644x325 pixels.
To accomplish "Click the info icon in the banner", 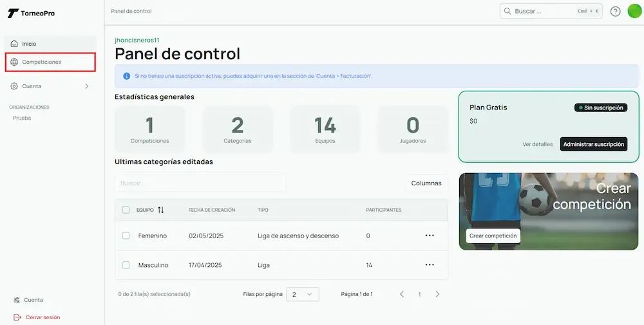I will (126, 76).
